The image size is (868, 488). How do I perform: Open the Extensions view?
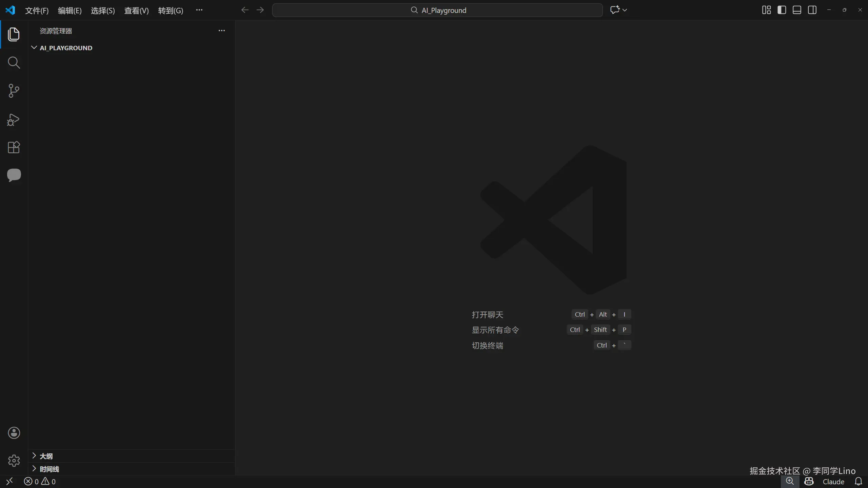(14, 147)
